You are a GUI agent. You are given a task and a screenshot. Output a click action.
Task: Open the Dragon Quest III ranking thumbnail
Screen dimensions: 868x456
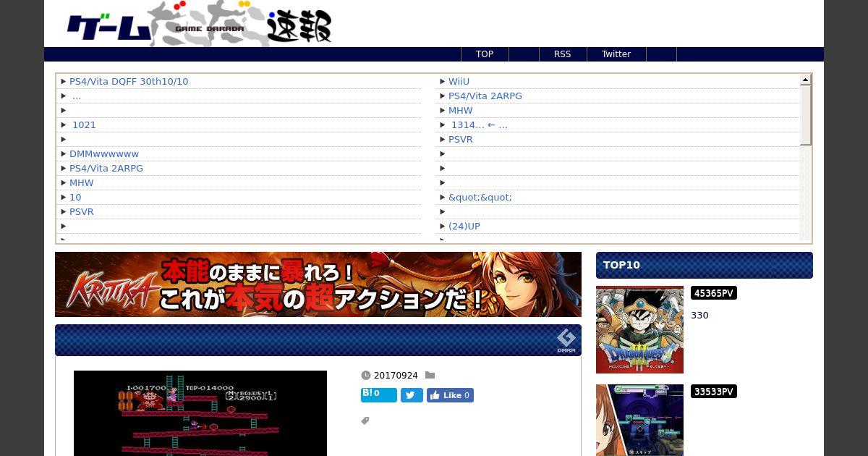tap(639, 330)
